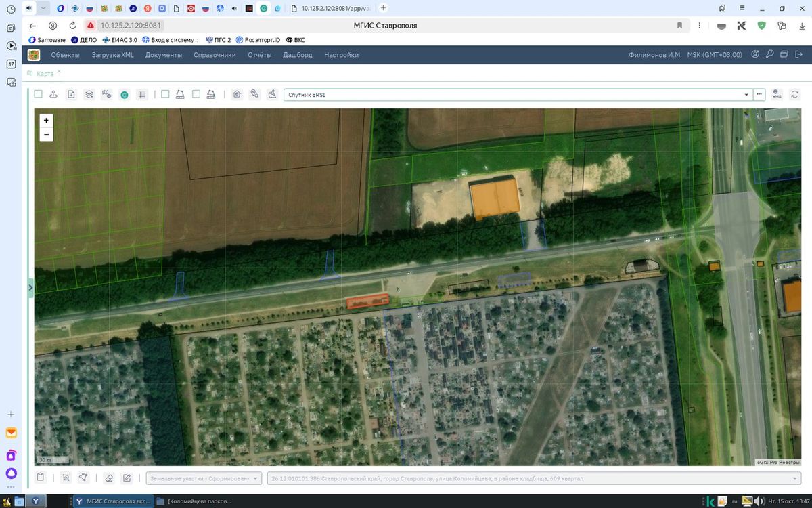
Task: Open the layers stack tool
Action: click(89, 95)
